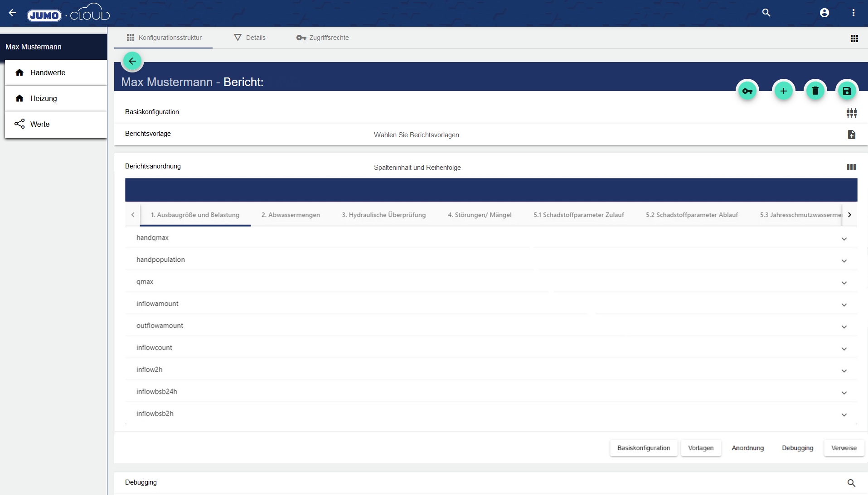Open the three-dot overflow menu
Screen dimensions: 868x495
pos(853,13)
